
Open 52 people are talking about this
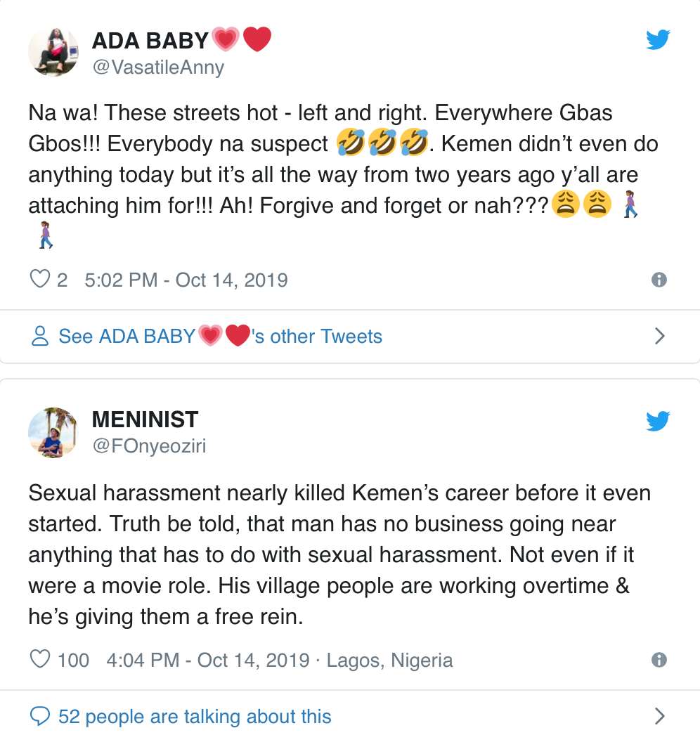(x=195, y=716)
